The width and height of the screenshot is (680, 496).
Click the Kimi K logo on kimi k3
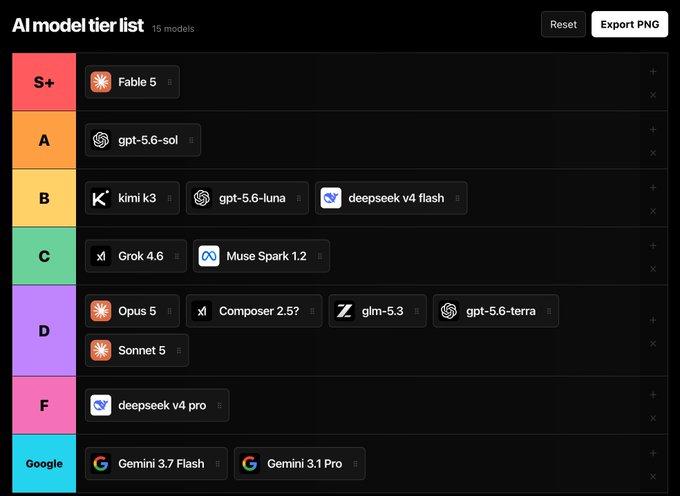[101, 198]
